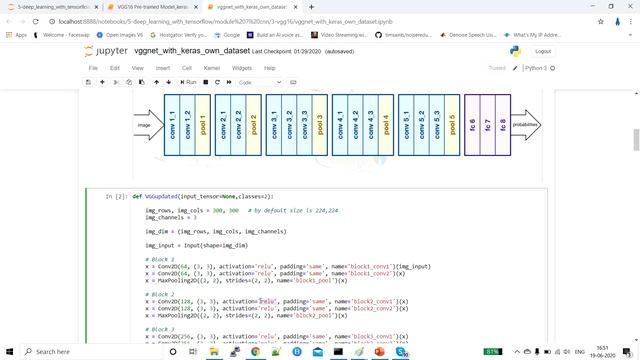This screenshot has height=360, width=640.
Task: Open the Insert menu
Action: click(163, 68)
